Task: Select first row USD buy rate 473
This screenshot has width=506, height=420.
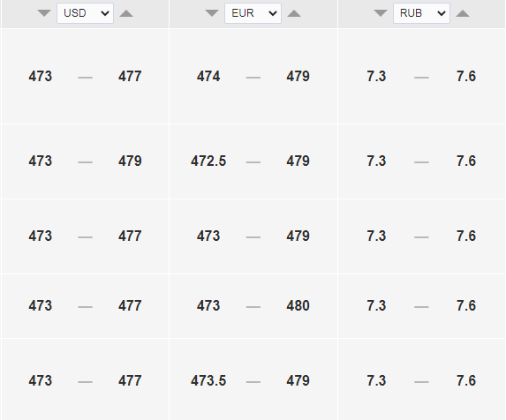Action: pos(41,77)
